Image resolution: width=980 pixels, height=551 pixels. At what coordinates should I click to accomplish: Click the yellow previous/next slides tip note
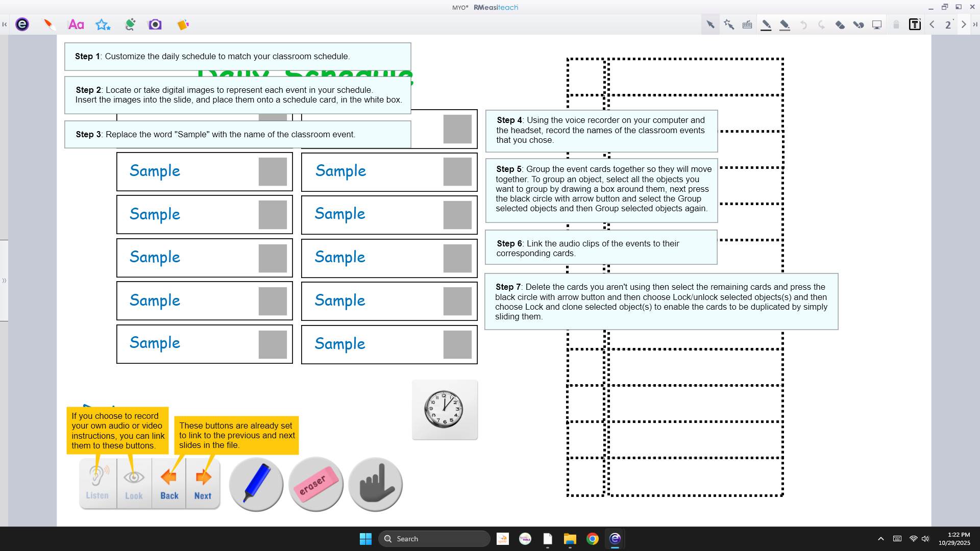pos(236,435)
